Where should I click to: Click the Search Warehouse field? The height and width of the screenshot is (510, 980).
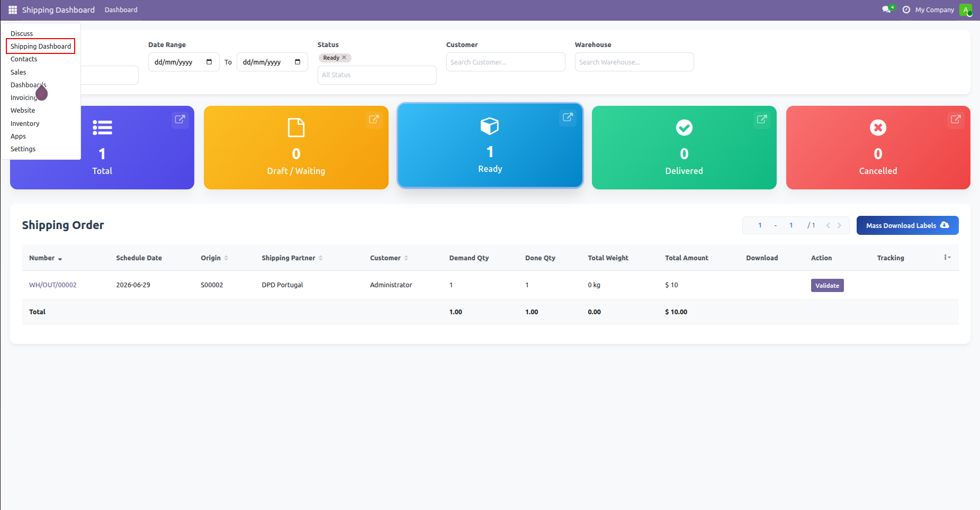point(634,62)
